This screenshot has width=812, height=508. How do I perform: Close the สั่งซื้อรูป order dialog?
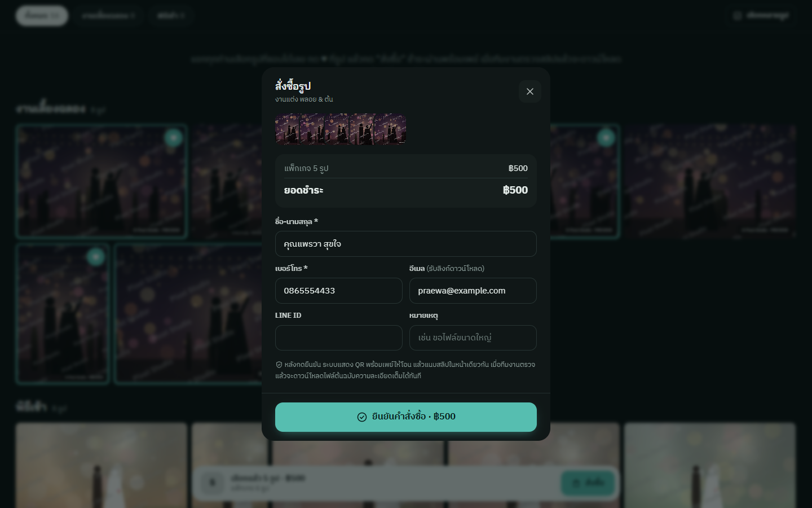[x=530, y=91]
